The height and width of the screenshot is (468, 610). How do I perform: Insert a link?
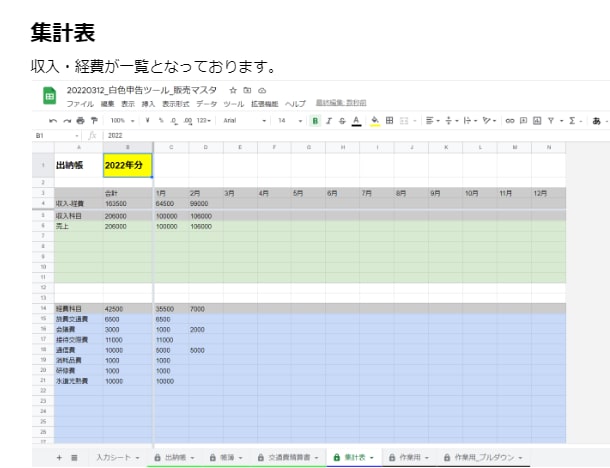(x=510, y=121)
